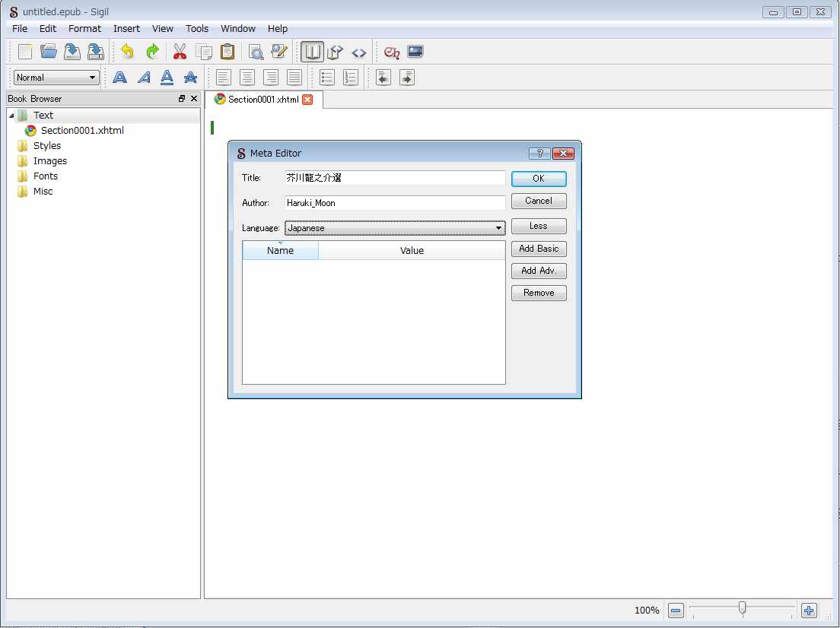Open the Meta Editor toolbar icon
The image size is (840, 628).
point(279,52)
